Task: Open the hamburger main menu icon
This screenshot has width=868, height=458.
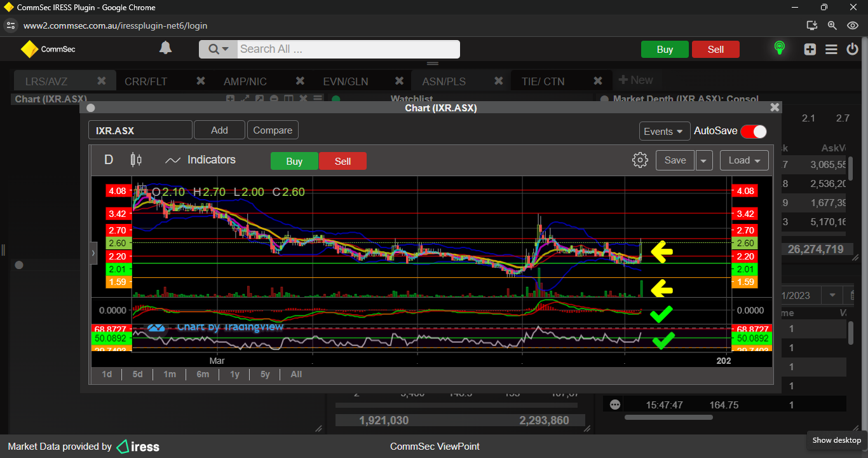Action: click(x=831, y=49)
